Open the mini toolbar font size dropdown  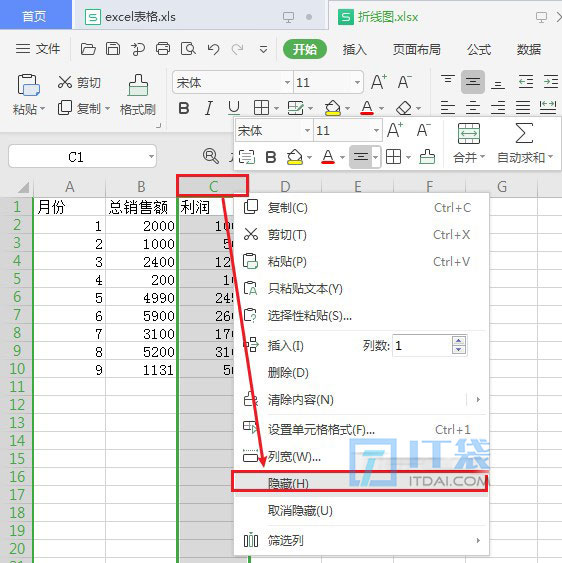point(376,130)
